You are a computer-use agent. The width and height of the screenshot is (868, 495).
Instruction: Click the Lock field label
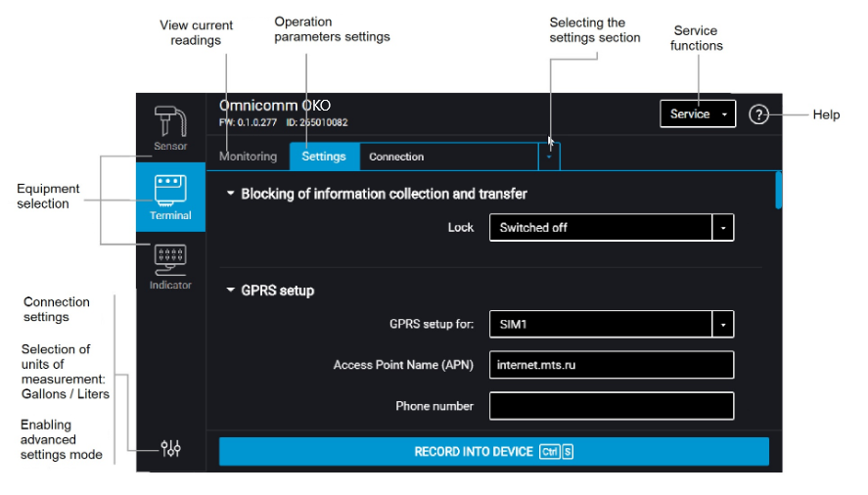tap(461, 228)
